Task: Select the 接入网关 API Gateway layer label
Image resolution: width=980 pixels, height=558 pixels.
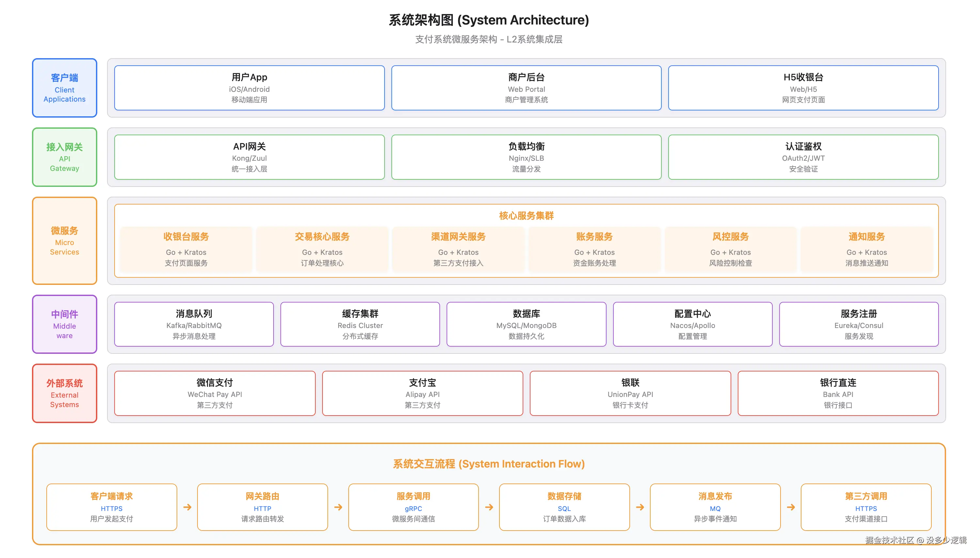Action: tap(64, 157)
